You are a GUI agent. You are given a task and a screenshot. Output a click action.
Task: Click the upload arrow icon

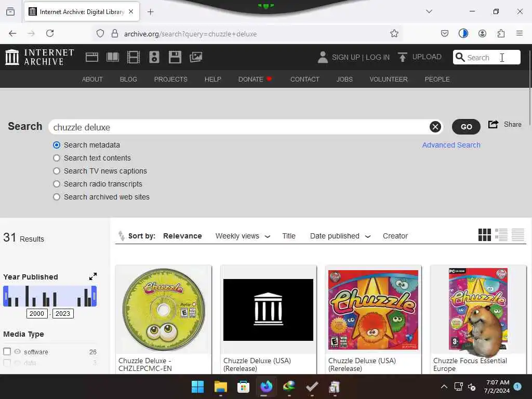coord(403,57)
